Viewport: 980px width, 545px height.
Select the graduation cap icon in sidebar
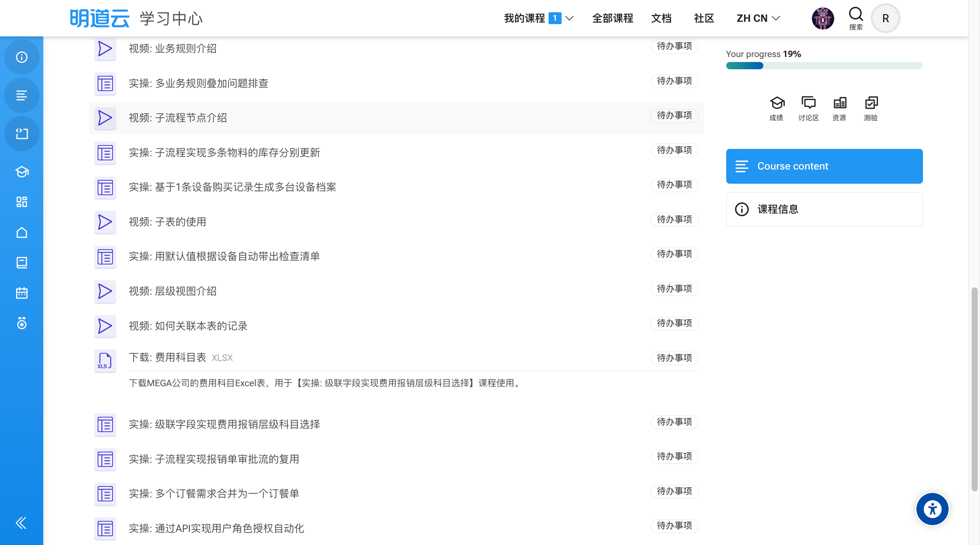(21, 171)
